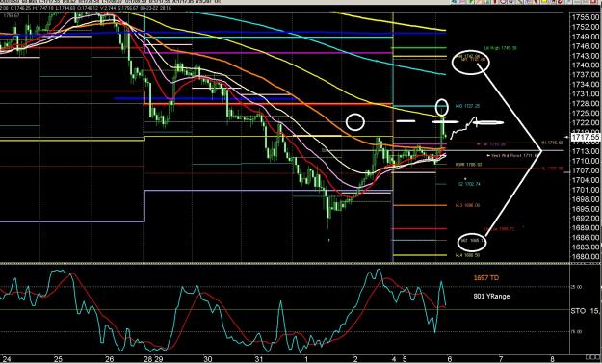Click the 1689.00 price axis label

point(586,227)
